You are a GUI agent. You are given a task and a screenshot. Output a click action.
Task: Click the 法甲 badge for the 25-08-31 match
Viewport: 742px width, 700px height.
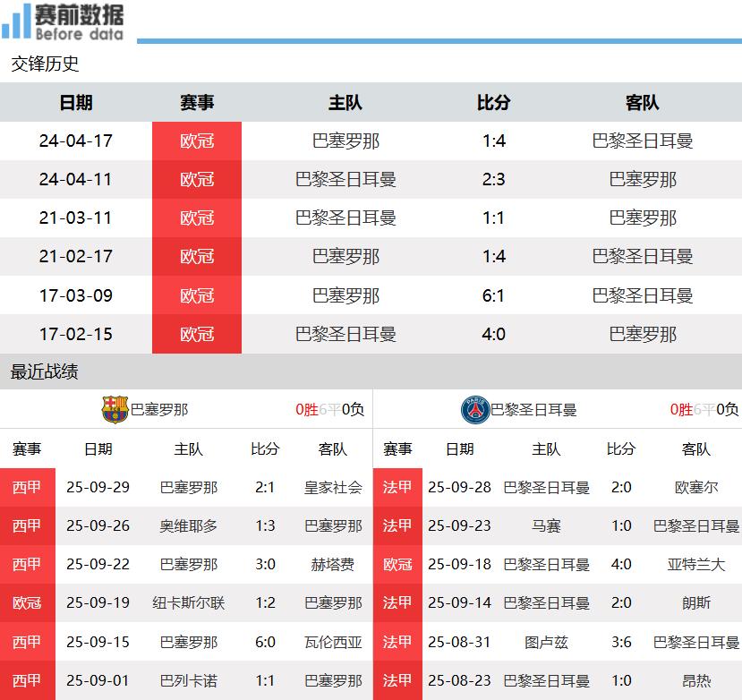(x=397, y=642)
